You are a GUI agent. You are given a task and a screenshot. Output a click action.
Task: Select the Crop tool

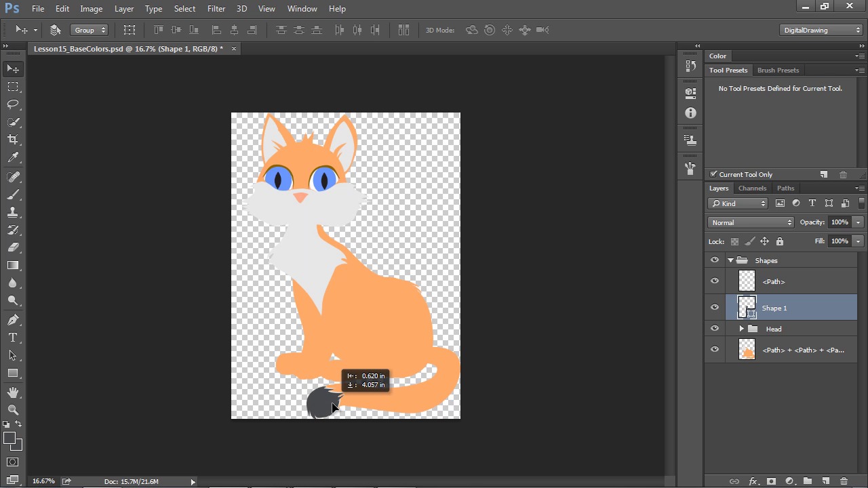13,140
